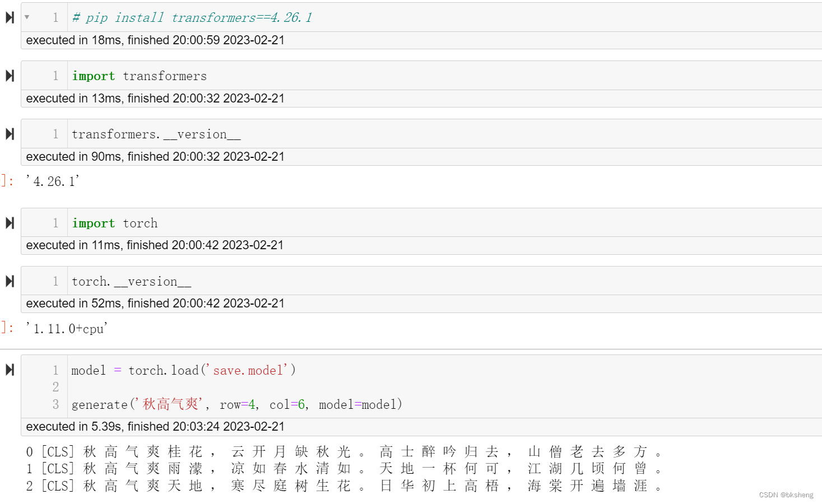822x504 pixels.
Task: Run the import transformers cell
Action: coord(9,75)
